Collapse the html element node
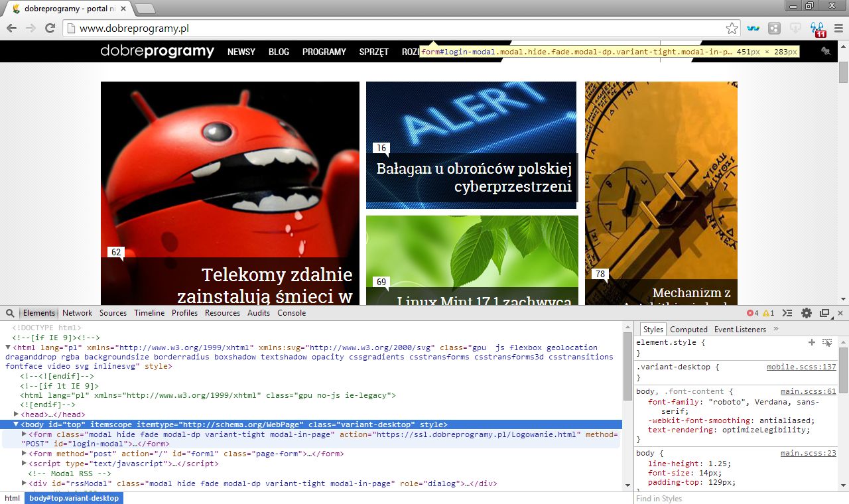This screenshot has height=504, width=849. coord(8,347)
